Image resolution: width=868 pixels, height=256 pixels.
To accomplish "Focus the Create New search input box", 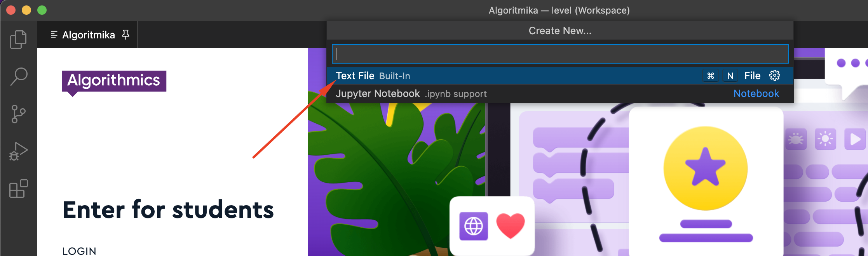I will 559,54.
